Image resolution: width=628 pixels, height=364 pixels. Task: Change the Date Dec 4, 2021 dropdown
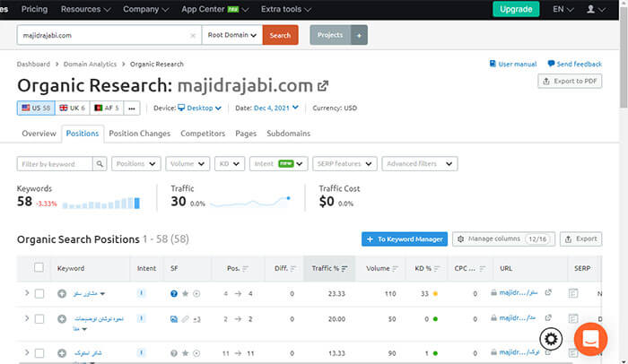tap(276, 108)
